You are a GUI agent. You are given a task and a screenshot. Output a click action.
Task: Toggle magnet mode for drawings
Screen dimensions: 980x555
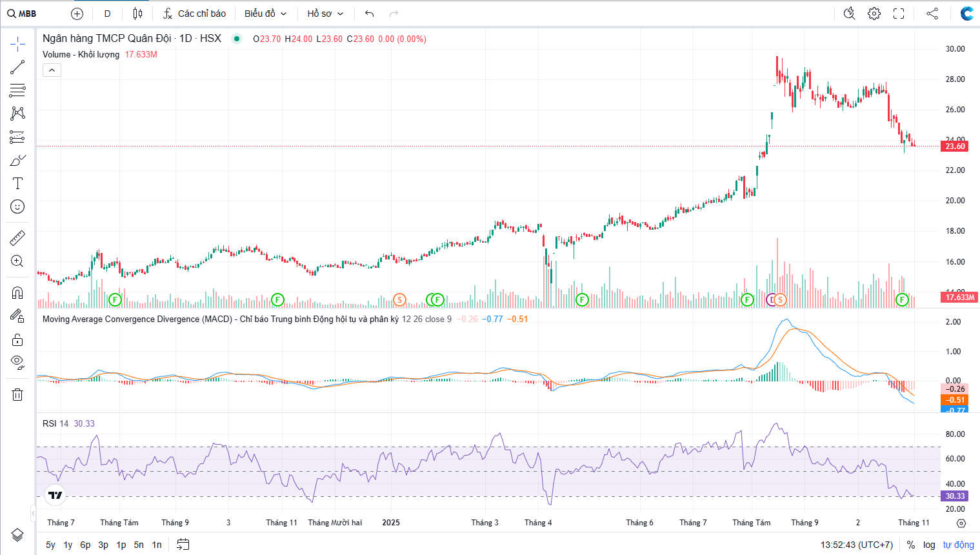17,292
